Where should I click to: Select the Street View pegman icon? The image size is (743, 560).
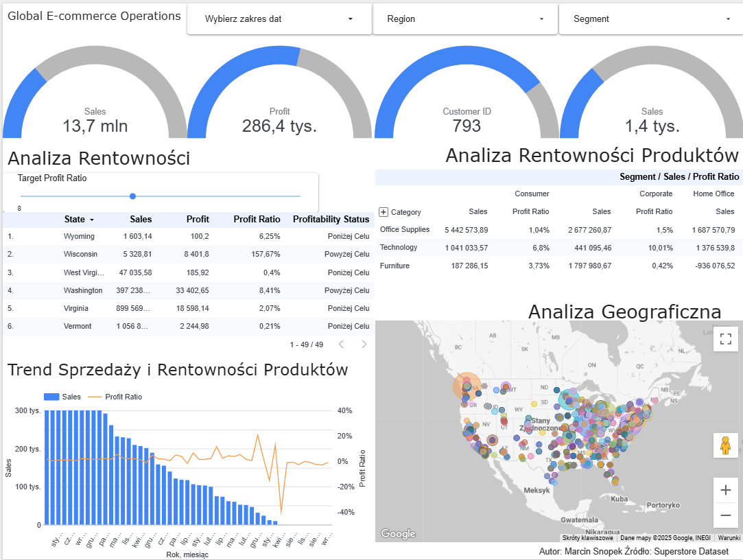725,445
